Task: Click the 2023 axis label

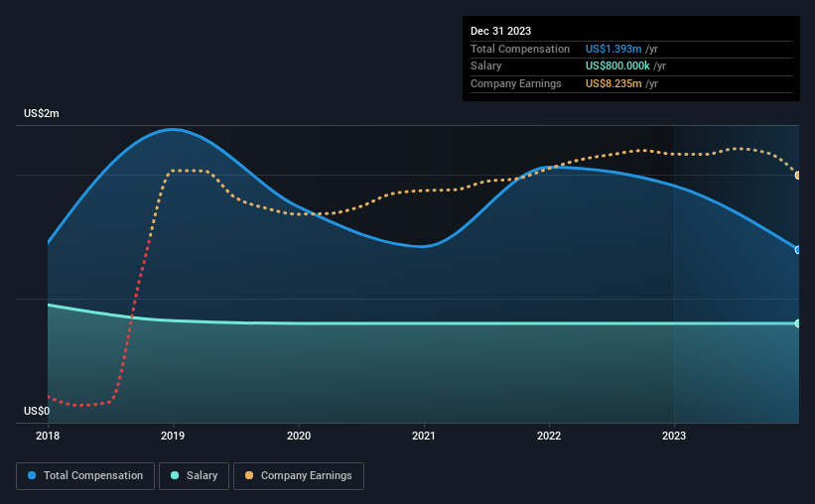Action: pyautogui.click(x=674, y=436)
